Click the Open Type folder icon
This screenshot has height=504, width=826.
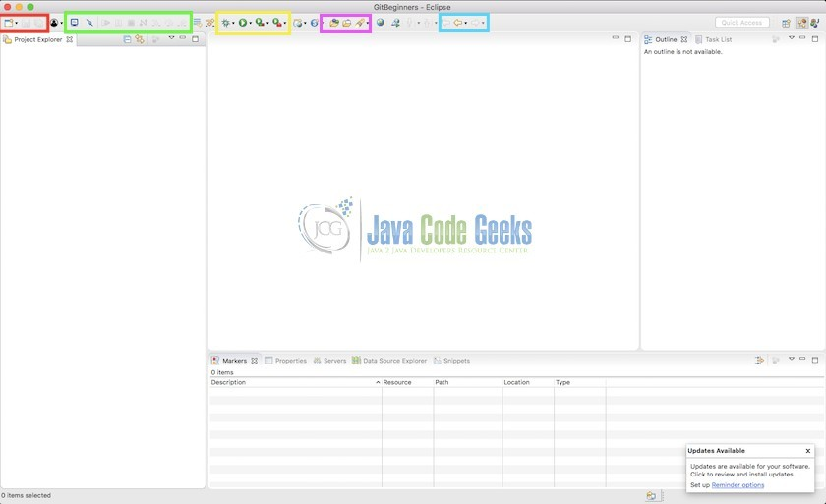click(334, 23)
